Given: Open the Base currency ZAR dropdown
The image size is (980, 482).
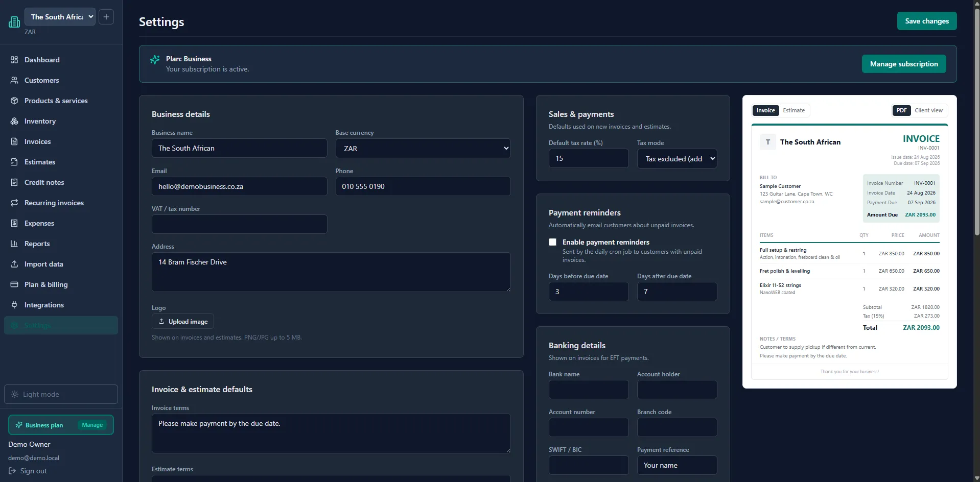Looking at the screenshot, I should point(423,149).
